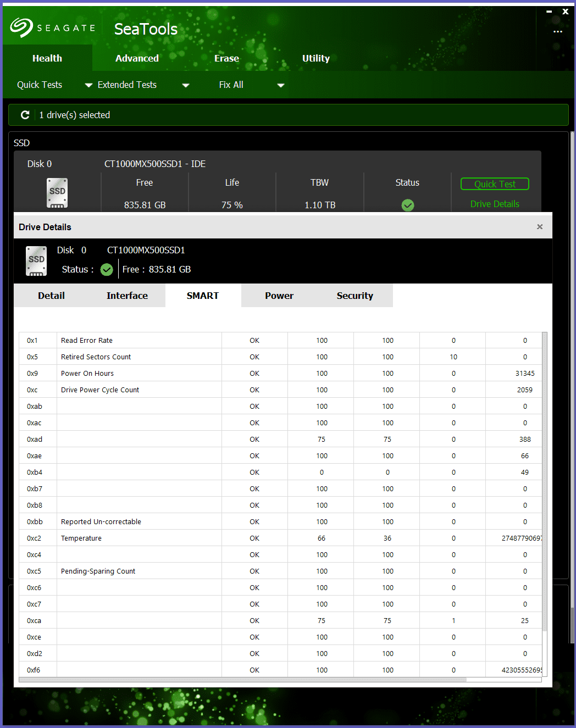Click the '75 %' life value
Screen dimensions: 576x728
point(232,205)
